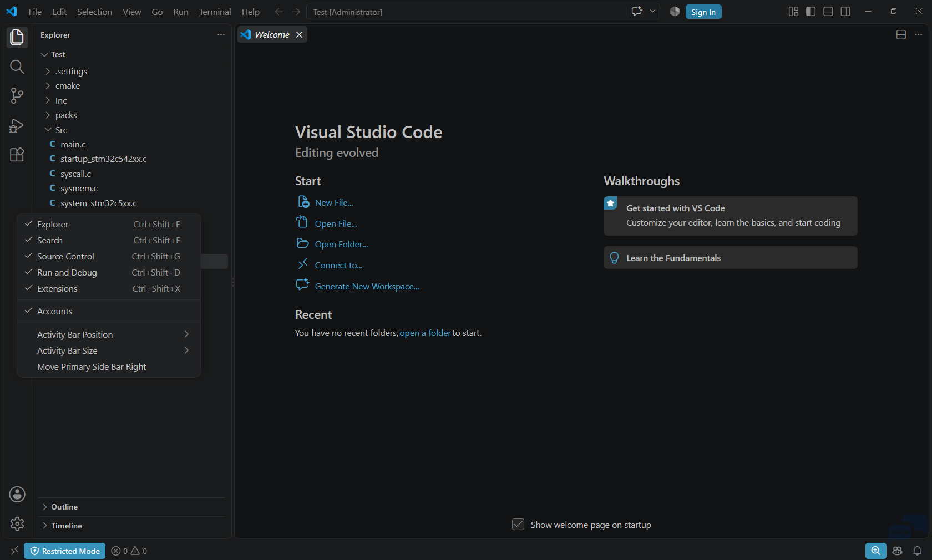Go forward with the right arrow

pos(296,12)
